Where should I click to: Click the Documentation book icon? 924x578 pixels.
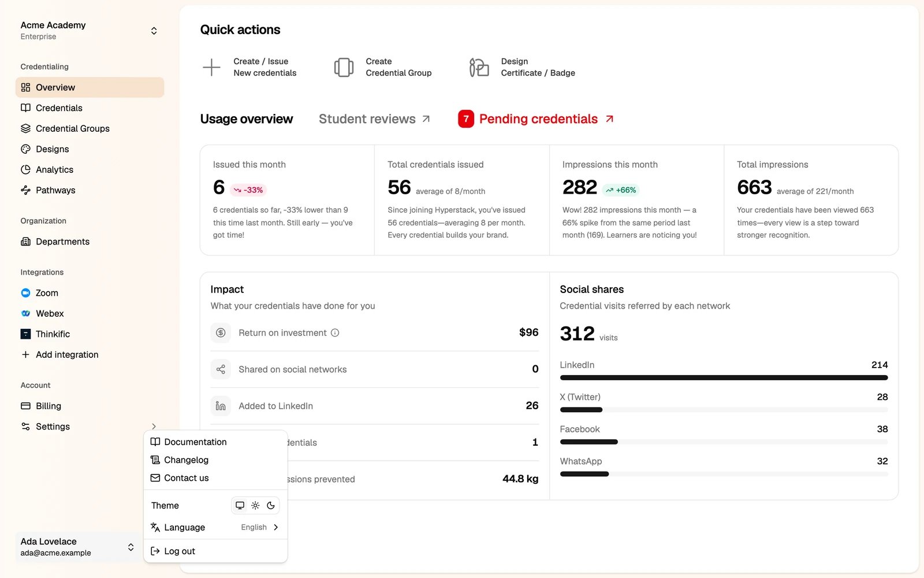[155, 442]
